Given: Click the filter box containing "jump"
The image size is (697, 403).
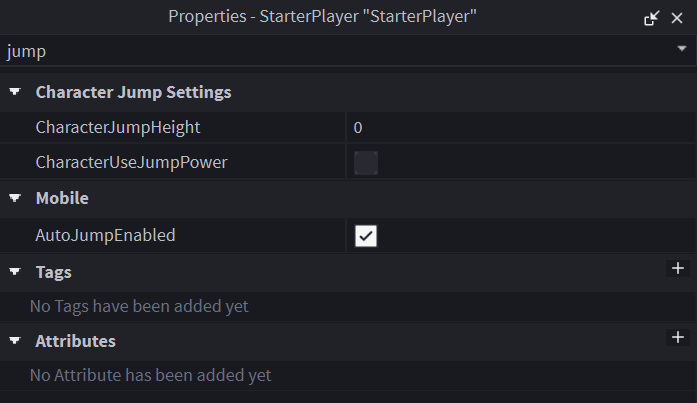Looking at the screenshot, I should click(x=300, y=50).
